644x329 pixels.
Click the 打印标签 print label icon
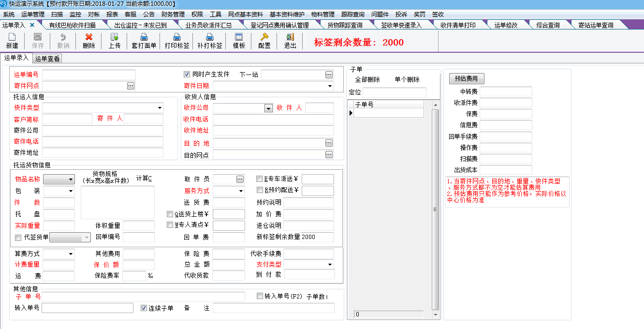(177, 37)
